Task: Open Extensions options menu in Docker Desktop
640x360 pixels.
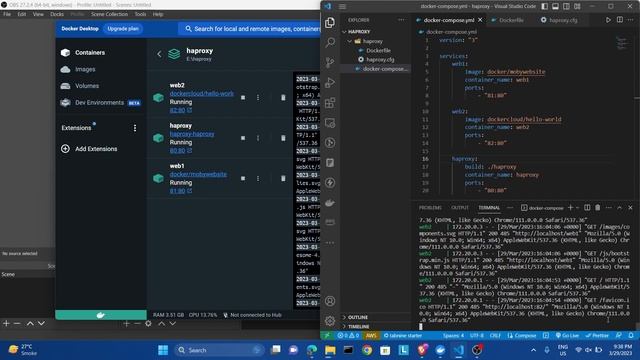Action: pos(135,128)
